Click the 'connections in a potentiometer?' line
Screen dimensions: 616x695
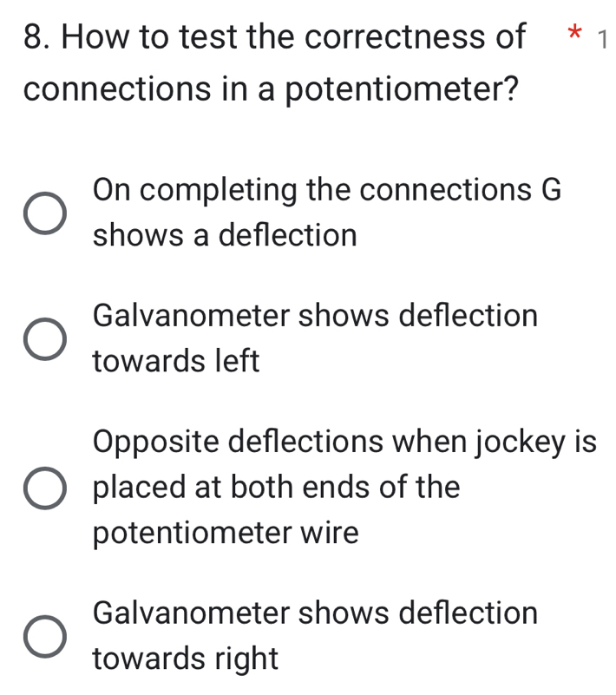[271, 89]
